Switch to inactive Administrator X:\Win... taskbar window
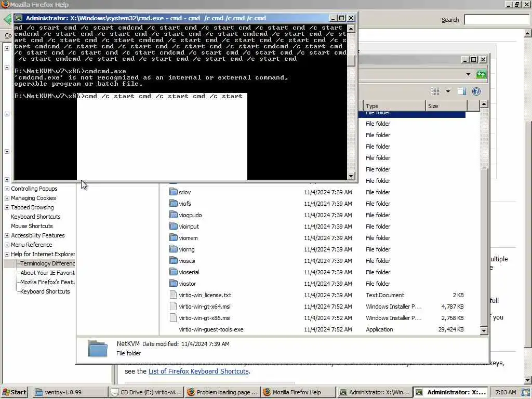Screen dimensions: 532x399 click(x=375, y=392)
